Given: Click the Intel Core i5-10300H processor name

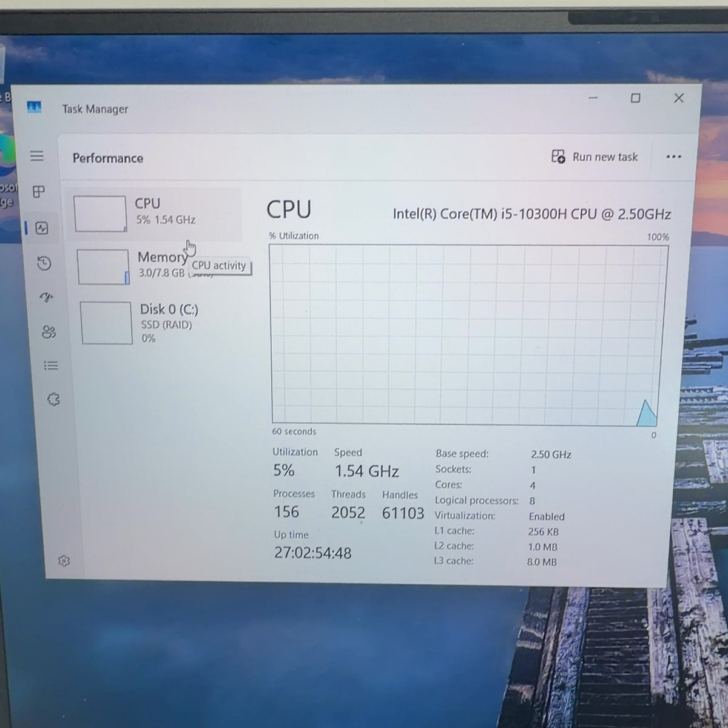Looking at the screenshot, I should 532,214.
